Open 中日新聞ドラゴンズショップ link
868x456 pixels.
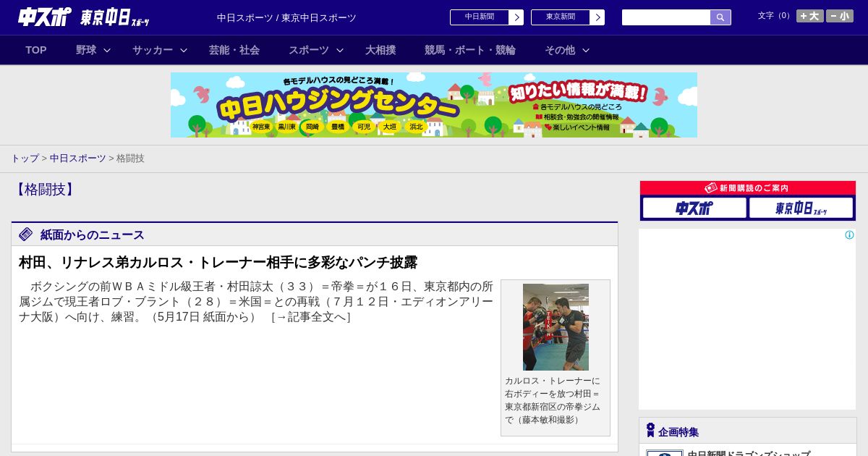749,454
